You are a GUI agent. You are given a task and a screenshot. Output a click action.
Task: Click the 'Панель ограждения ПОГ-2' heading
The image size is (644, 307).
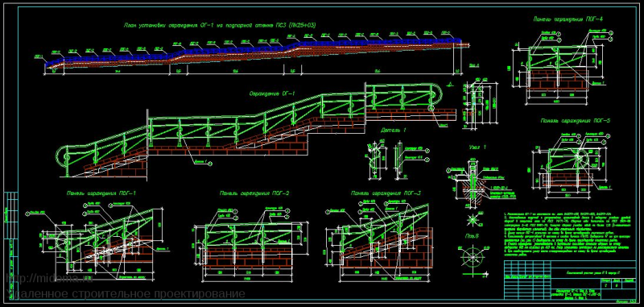point(254,193)
